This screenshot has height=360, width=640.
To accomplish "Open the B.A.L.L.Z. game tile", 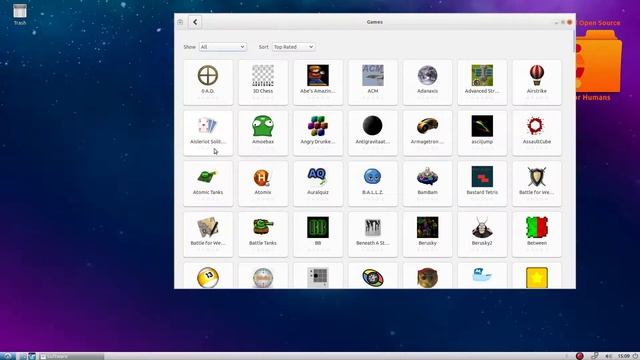I will point(373,184).
